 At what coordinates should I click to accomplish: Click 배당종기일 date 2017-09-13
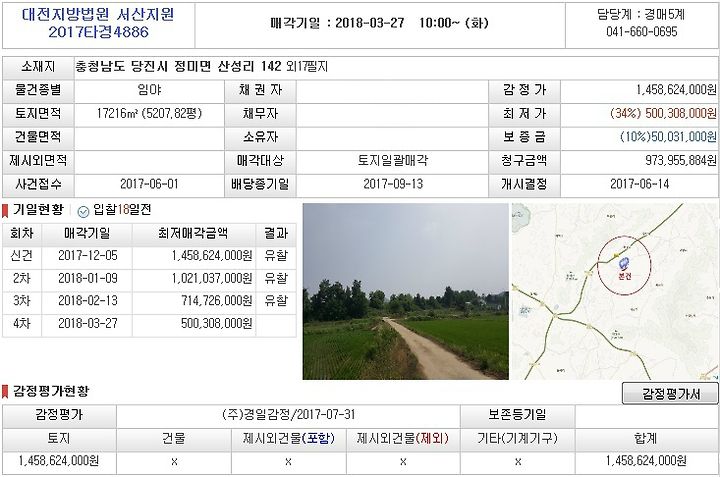tap(393, 184)
